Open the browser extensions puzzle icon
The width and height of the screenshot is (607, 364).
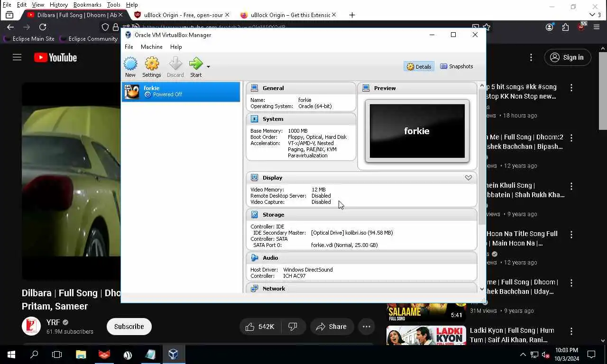[x=565, y=27]
